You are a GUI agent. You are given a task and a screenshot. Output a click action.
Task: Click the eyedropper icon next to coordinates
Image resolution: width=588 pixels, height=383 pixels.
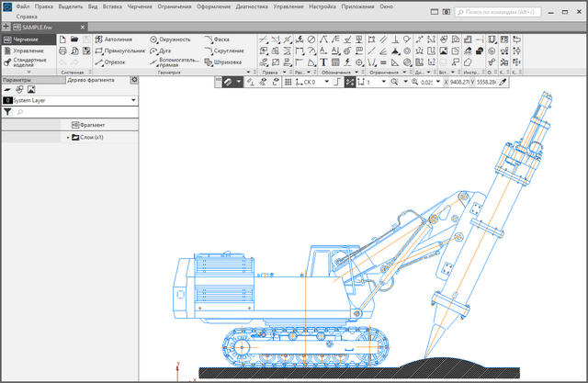click(502, 82)
